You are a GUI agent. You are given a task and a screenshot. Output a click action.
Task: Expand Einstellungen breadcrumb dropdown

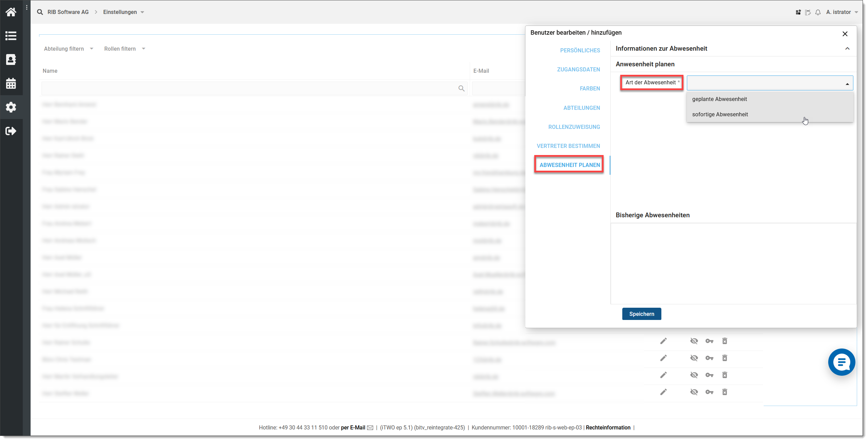click(x=123, y=12)
